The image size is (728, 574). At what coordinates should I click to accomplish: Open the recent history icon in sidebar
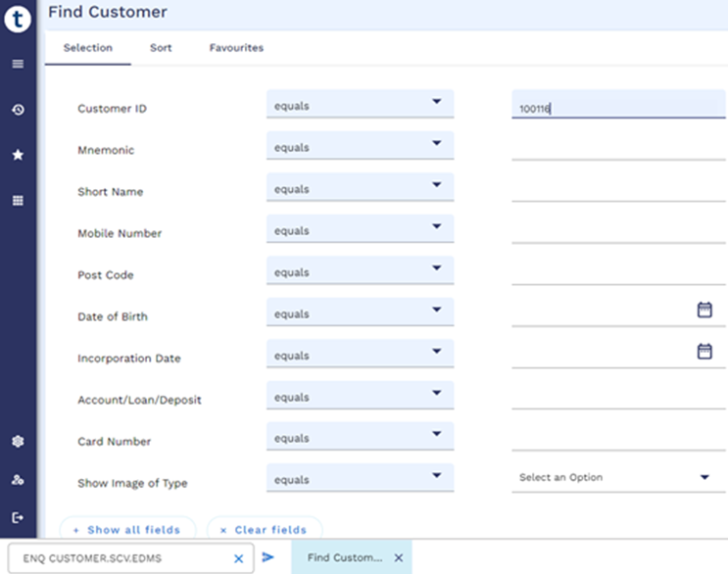[18, 110]
